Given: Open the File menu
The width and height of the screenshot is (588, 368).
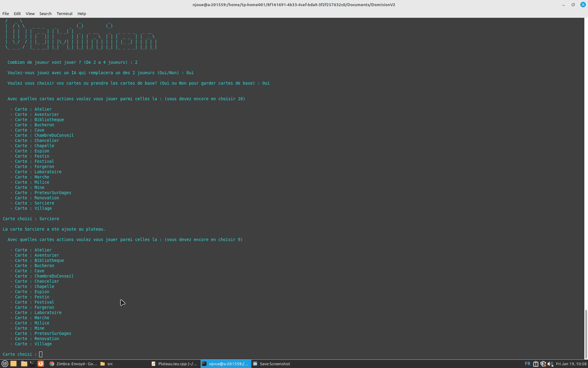Looking at the screenshot, I should pyautogui.click(x=5, y=14).
